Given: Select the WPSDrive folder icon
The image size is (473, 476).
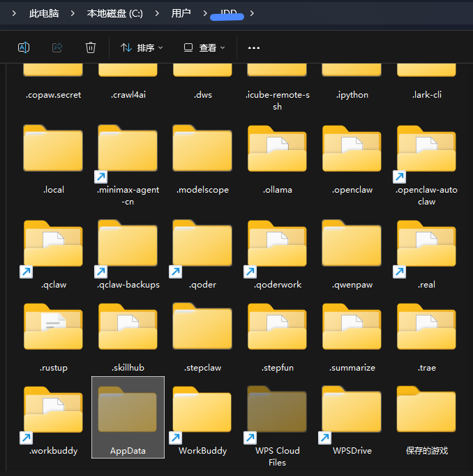Looking at the screenshot, I should coord(352,409).
